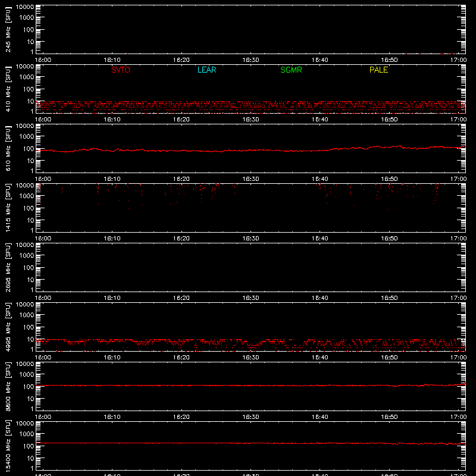
Task: Click 16:10 time label below 410 MHz panel
Action: click(x=112, y=120)
